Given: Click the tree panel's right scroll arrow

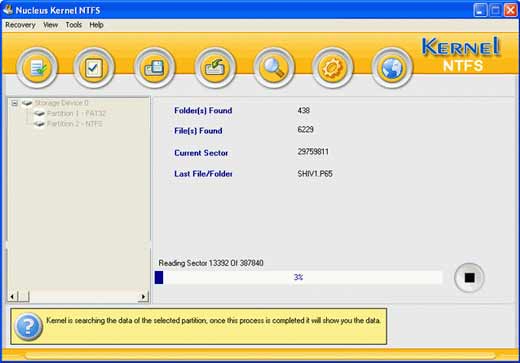Looking at the screenshot, I should (x=143, y=296).
